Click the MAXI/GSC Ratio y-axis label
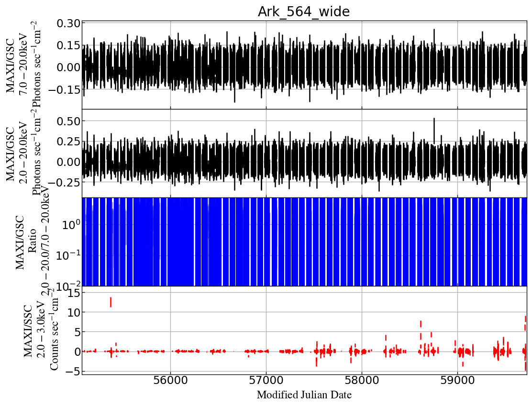532x406 pixels. (32, 242)
